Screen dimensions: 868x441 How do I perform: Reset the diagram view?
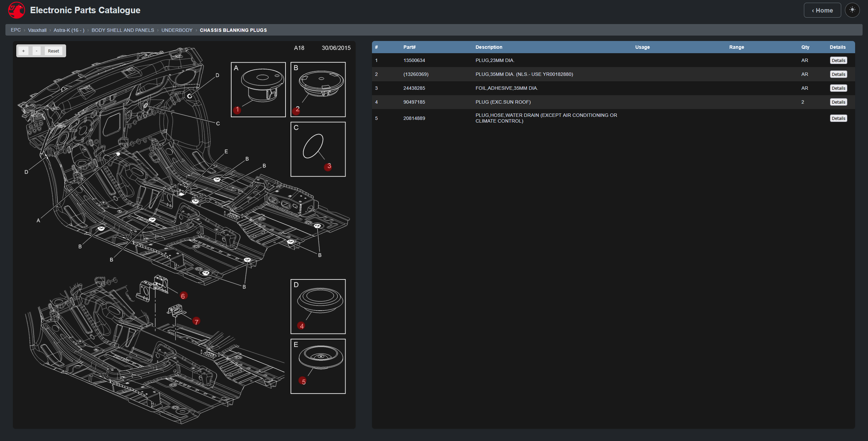pos(53,51)
